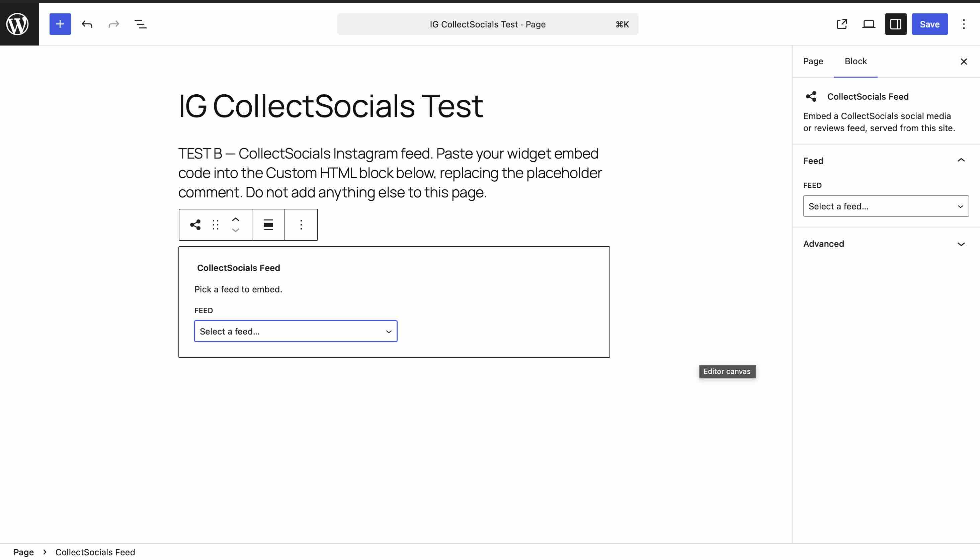Click the CollectSocials Feed block heading
This screenshot has width=980, height=560.
click(239, 268)
